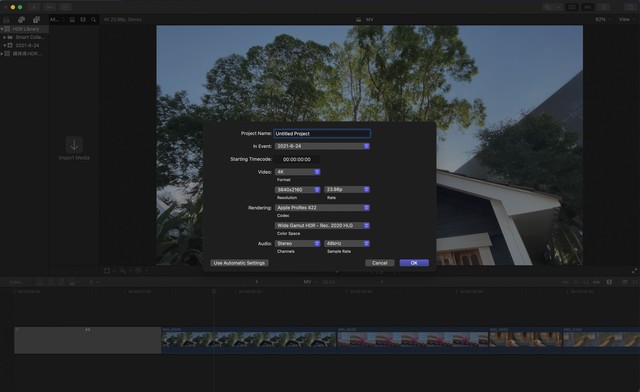Confirm project with OK button

pos(414,263)
